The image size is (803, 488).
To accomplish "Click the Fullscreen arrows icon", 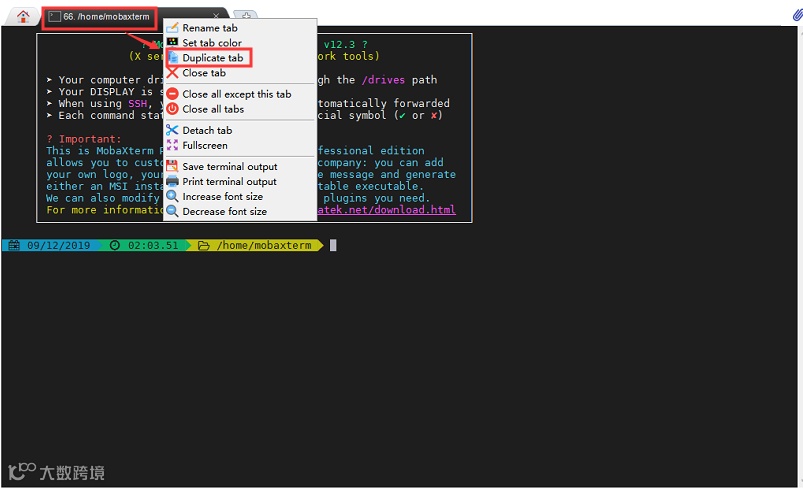I will tap(173, 145).
